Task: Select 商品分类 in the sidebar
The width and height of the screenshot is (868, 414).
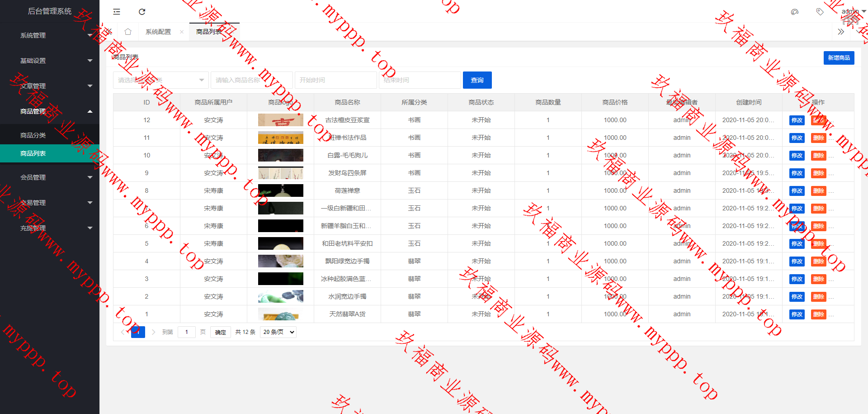Action: pyautogui.click(x=33, y=135)
